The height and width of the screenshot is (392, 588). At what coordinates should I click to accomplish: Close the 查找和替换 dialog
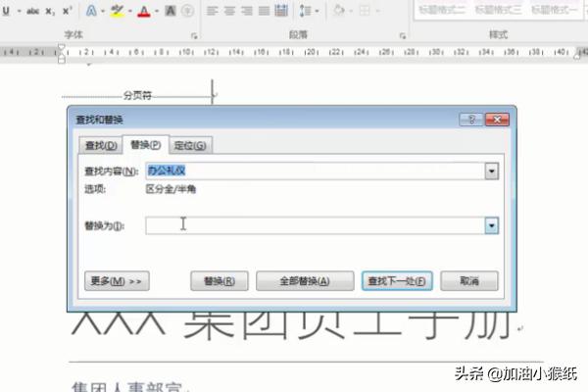point(497,120)
